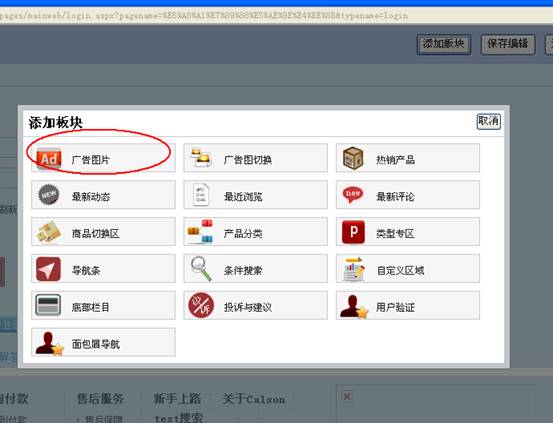
Task: Add the 面包屑导航 block
Action: 103,342
